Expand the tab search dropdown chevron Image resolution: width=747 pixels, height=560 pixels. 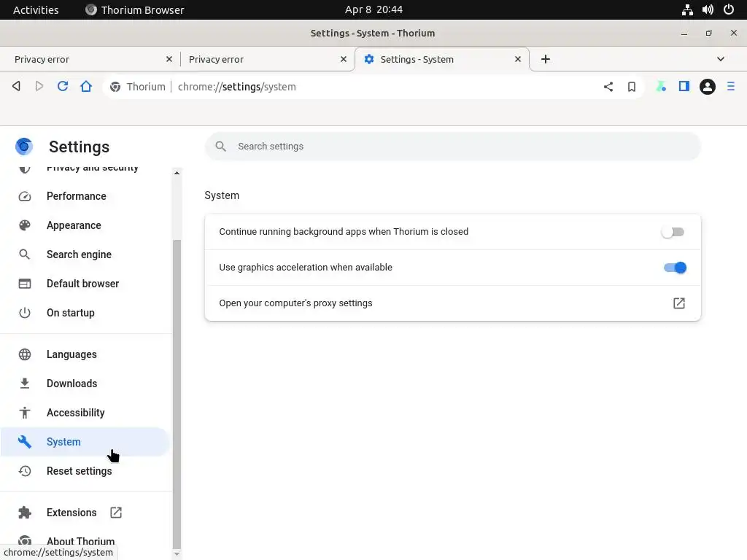coord(721,59)
